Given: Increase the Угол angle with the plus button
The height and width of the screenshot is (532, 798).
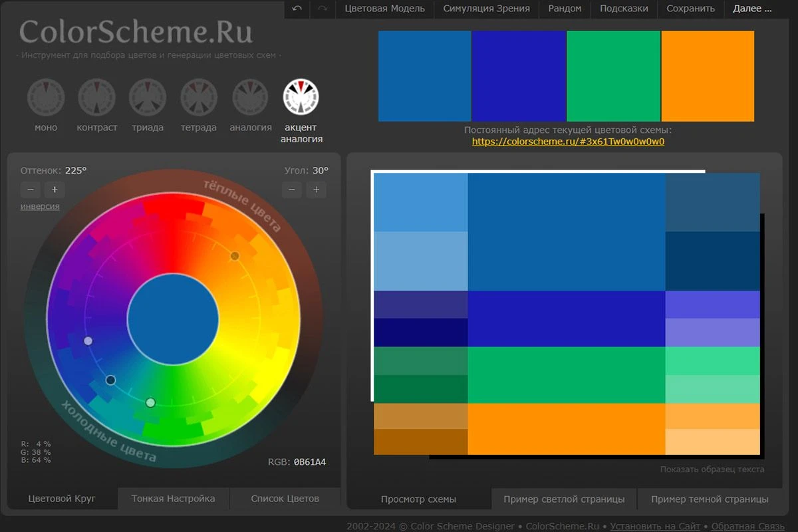Looking at the screenshot, I should [316, 190].
